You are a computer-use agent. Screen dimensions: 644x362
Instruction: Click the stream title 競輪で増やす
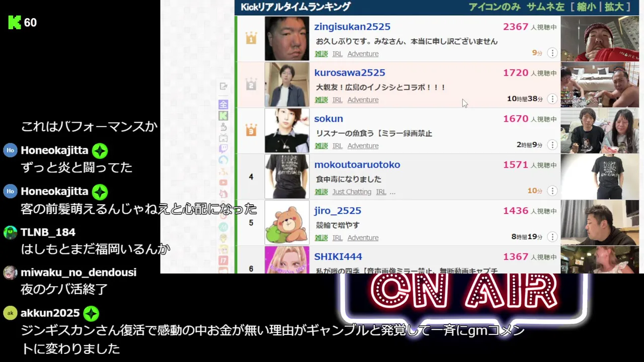[x=337, y=225]
